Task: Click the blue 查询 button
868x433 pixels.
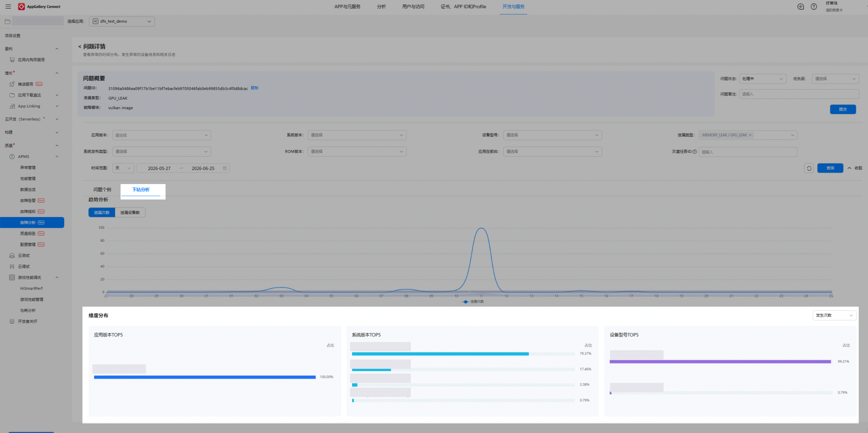Action: pos(830,168)
